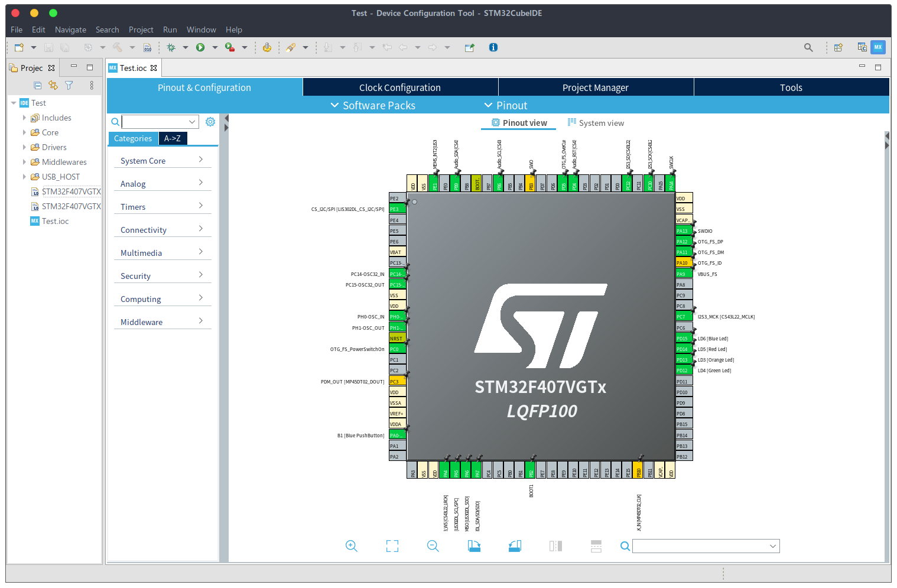
Task: Open the New dropdown arrow
Action: pos(34,47)
